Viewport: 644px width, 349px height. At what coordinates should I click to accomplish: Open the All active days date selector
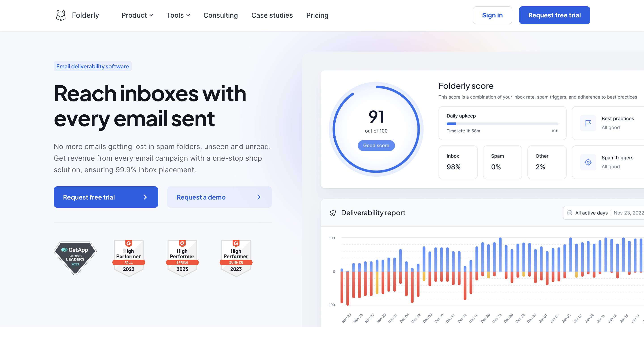pos(591,213)
